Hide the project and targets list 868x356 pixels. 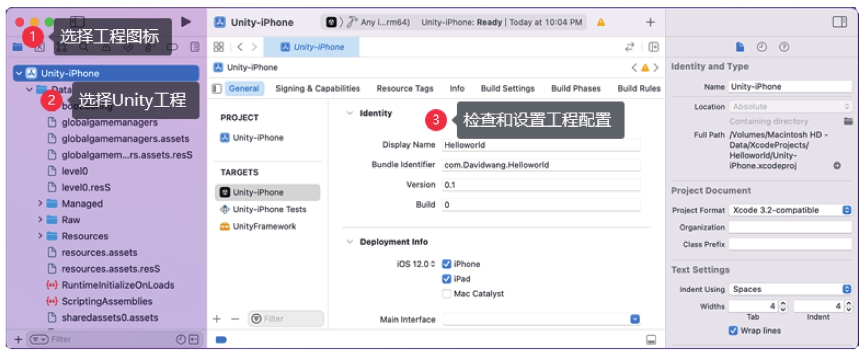coord(217,89)
